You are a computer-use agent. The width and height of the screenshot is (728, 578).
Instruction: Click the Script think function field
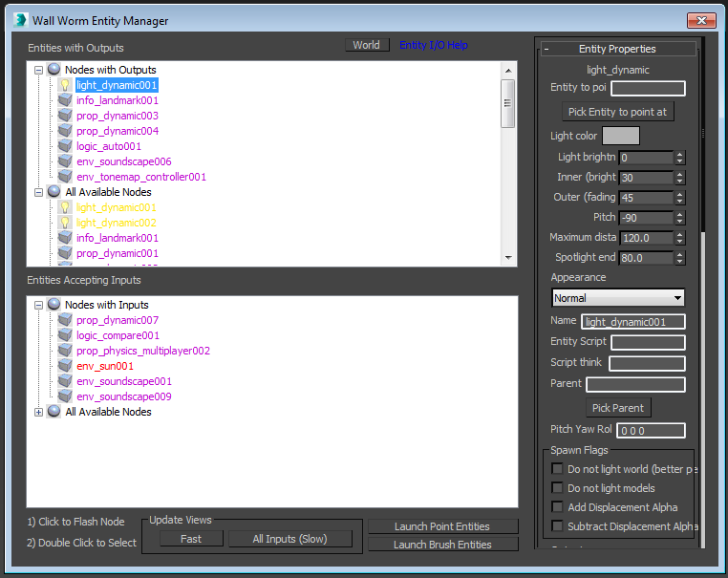pos(647,363)
